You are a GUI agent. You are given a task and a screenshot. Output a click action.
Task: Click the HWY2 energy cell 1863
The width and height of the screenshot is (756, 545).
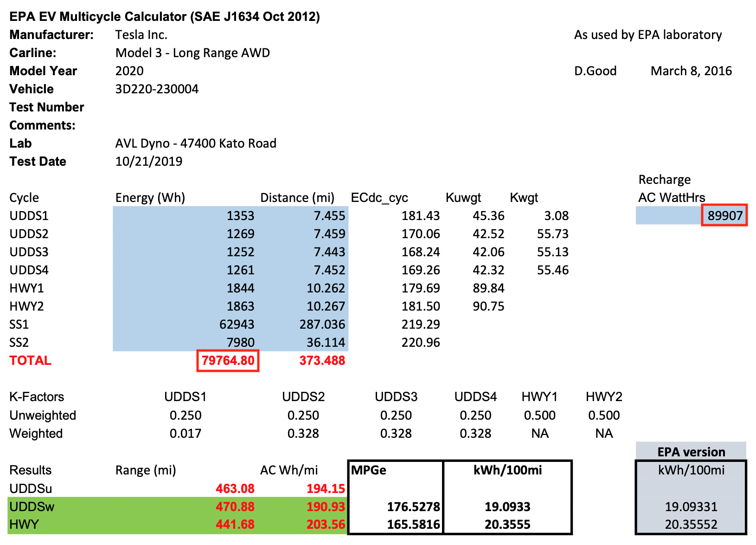[240, 306]
